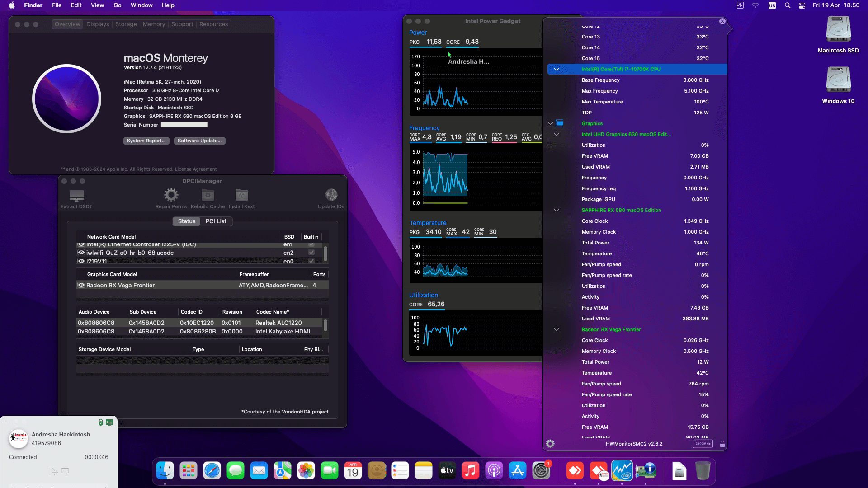Open HWMonitorSMC2 settings gear icon

pos(550,444)
